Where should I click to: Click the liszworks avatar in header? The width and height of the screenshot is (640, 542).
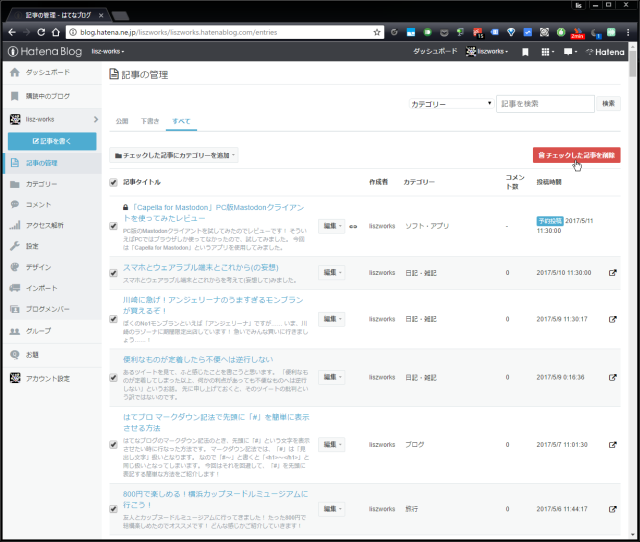point(471,51)
